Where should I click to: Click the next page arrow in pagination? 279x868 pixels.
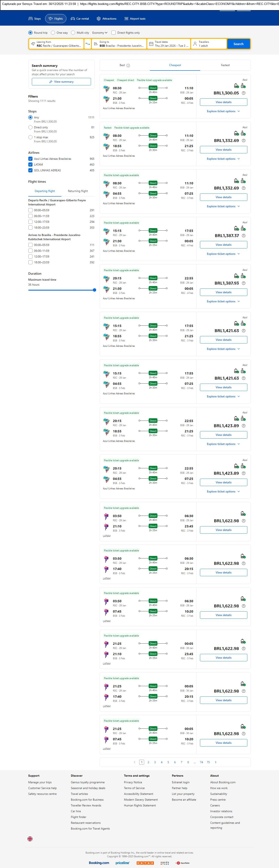point(216,762)
